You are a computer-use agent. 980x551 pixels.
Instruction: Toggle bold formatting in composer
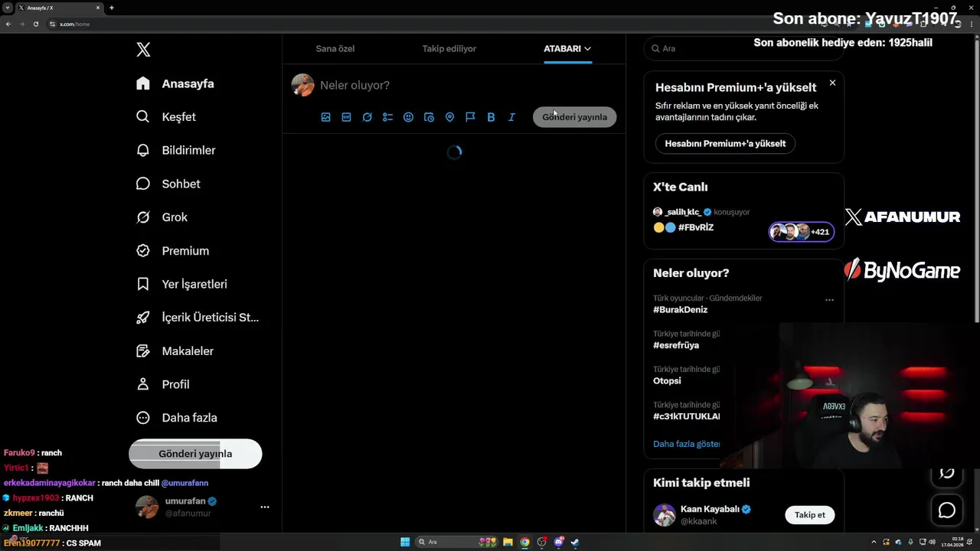[491, 117]
